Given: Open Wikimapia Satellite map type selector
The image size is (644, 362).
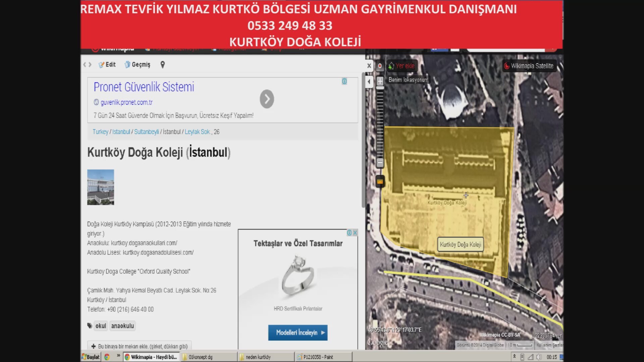Looking at the screenshot, I should pos(529,66).
